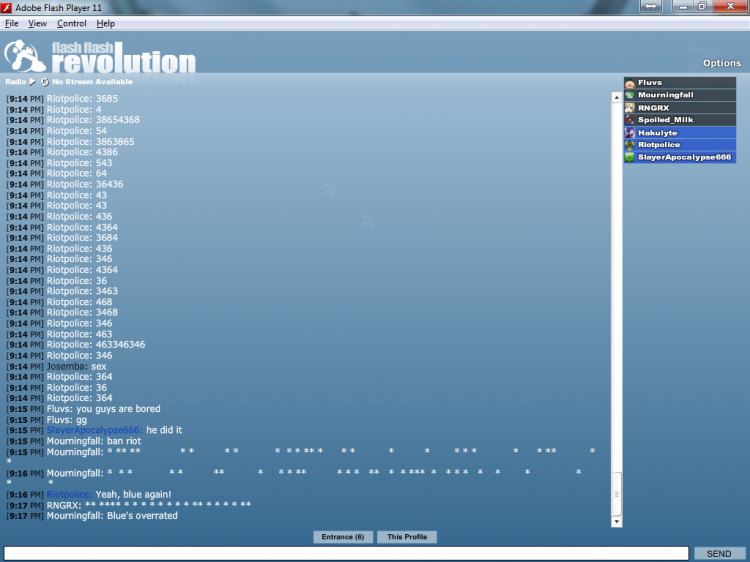Open the Control menu
This screenshot has height=562, width=750.
click(71, 23)
